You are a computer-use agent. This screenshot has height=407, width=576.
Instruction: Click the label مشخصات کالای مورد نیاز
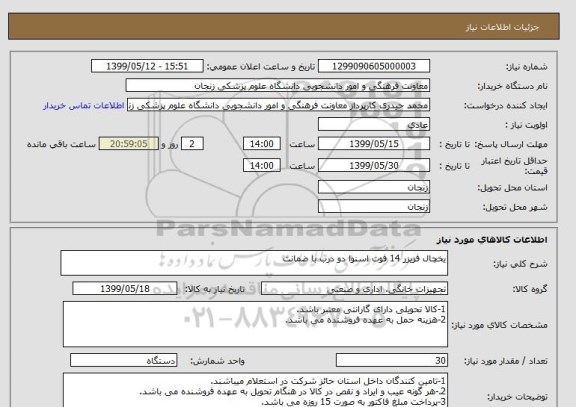tap(499, 325)
